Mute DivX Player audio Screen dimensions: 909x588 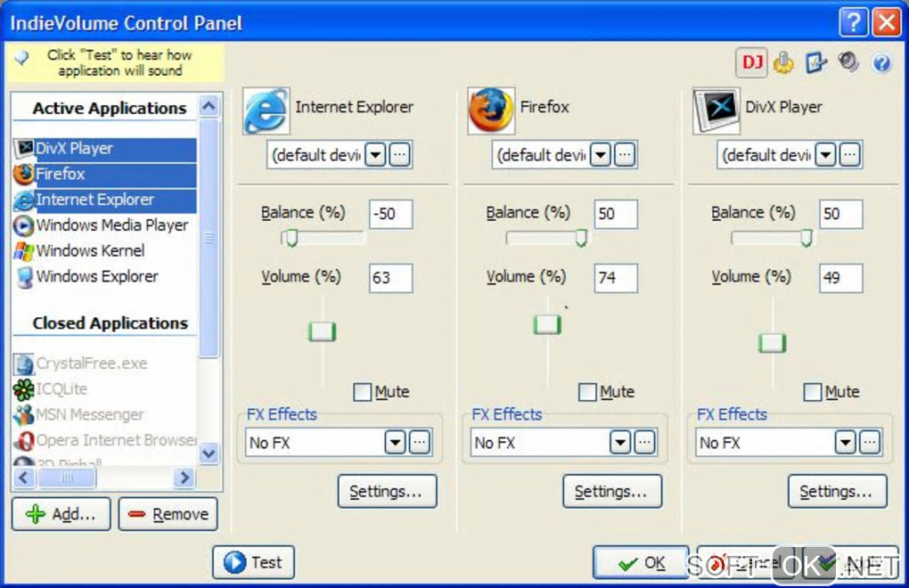coord(812,392)
